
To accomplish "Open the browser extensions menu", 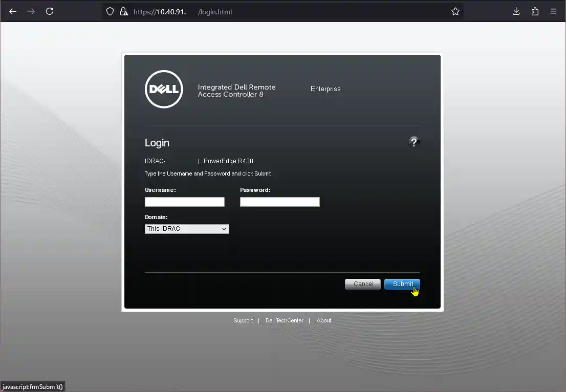I will (535, 12).
